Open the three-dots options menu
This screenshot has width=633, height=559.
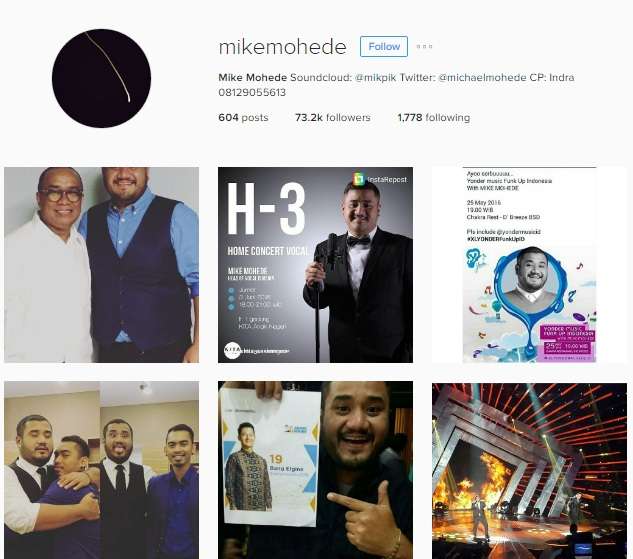tap(424, 46)
